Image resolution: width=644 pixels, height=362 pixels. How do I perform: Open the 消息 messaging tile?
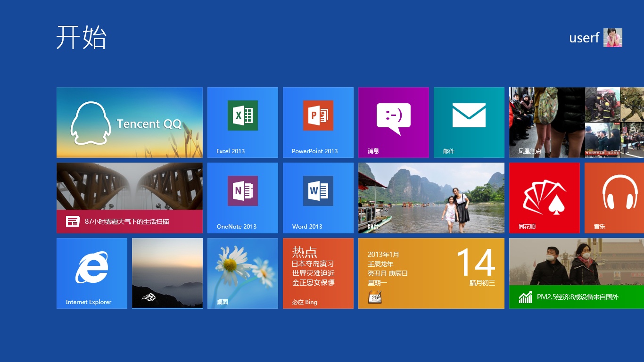pyautogui.click(x=394, y=123)
